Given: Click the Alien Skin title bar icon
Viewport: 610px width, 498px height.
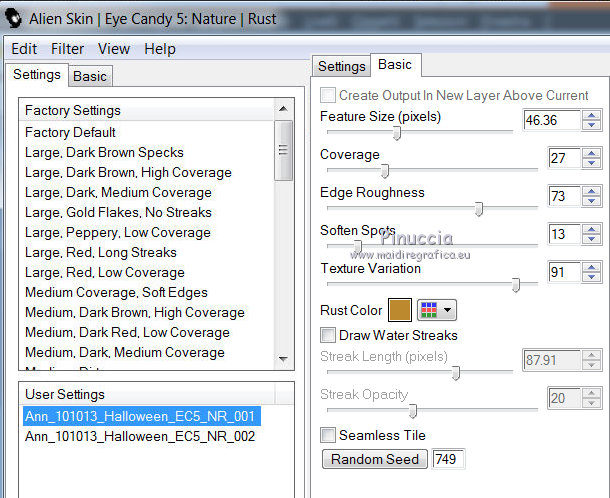Looking at the screenshot, I should coord(14,18).
